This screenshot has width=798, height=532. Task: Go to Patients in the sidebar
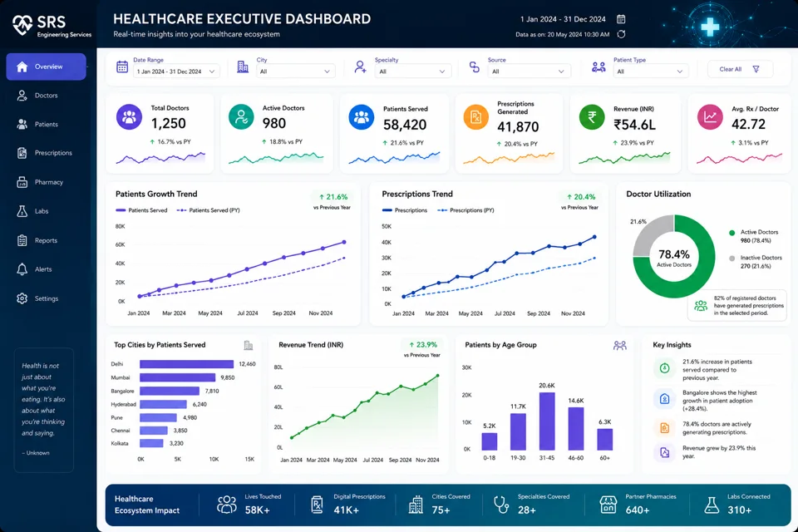[46, 124]
